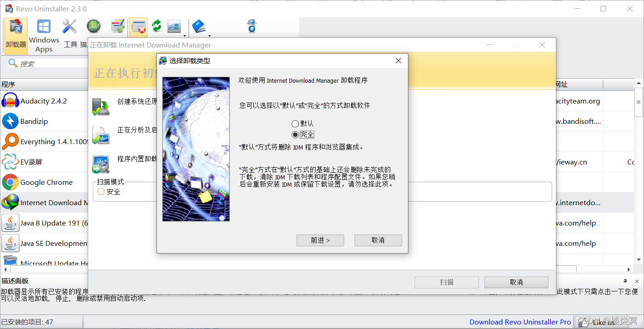The height and width of the screenshot is (329, 644).
Task: Click the acityteam.org website cell
Action: click(x=579, y=101)
